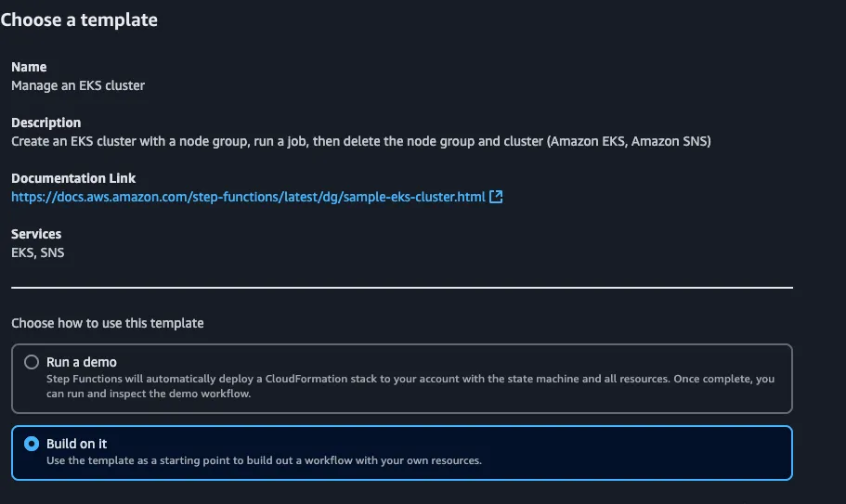Click the 'Description' field label

click(x=46, y=123)
